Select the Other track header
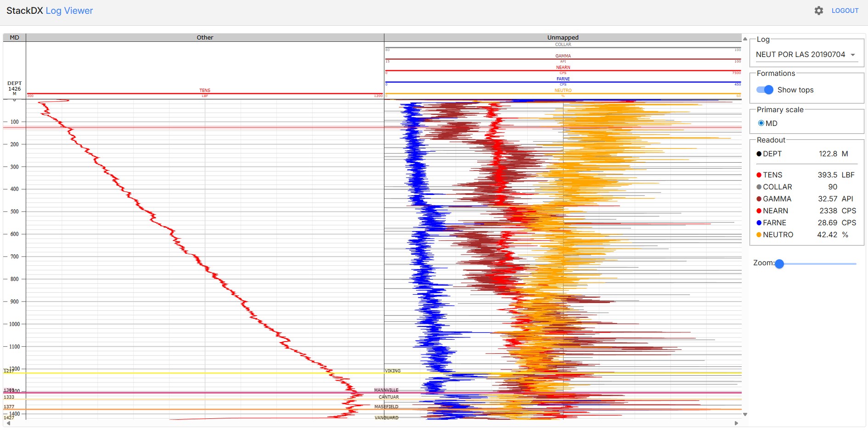 [205, 38]
